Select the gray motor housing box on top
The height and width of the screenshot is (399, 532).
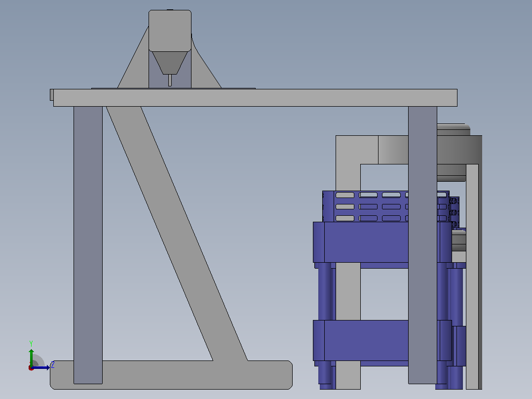point(170,31)
